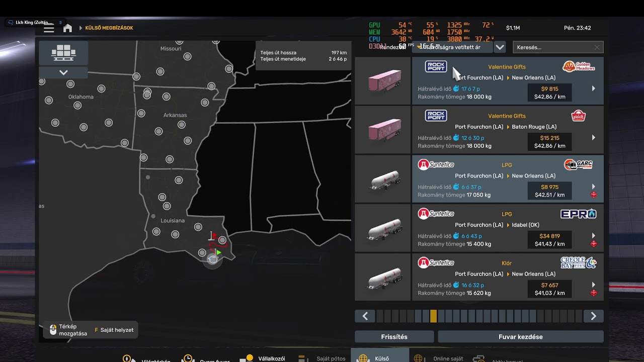This screenshot has height=362, width=644.
Task: Click Port Fourchon city marker on map
Action: click(x=213, y=259)
